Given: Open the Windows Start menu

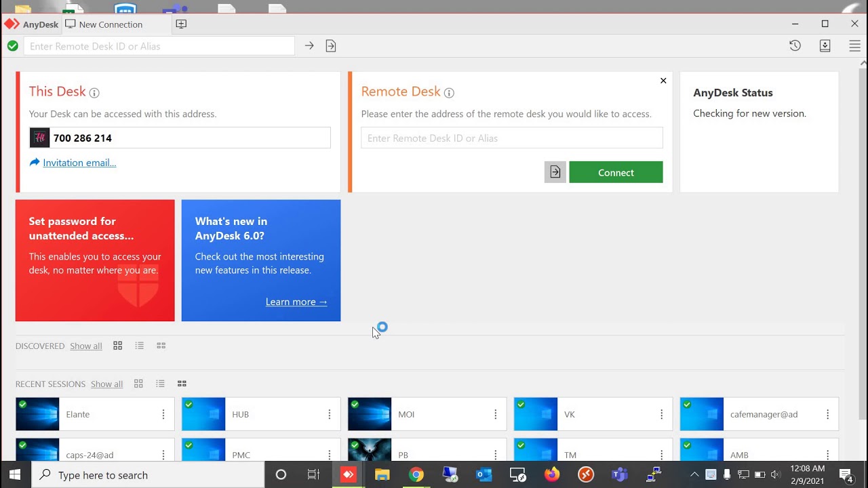Looking at the screenshot, I should pos(15,474).
